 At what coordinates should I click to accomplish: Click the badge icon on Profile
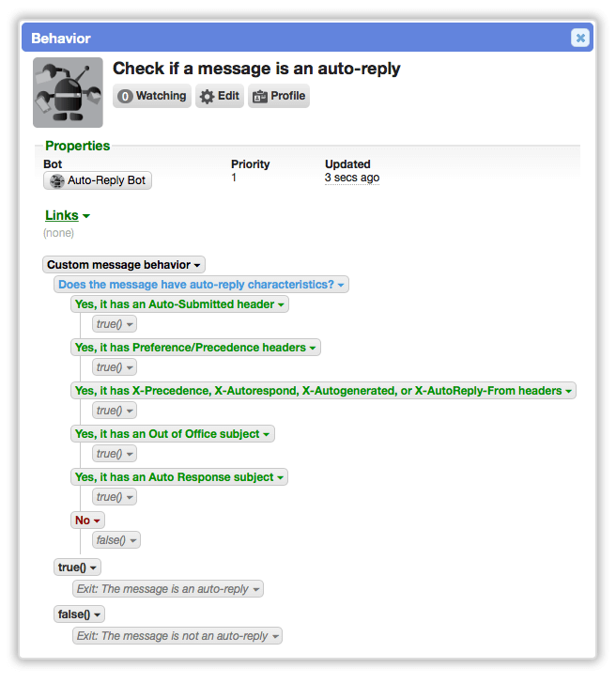coord(260,97)
